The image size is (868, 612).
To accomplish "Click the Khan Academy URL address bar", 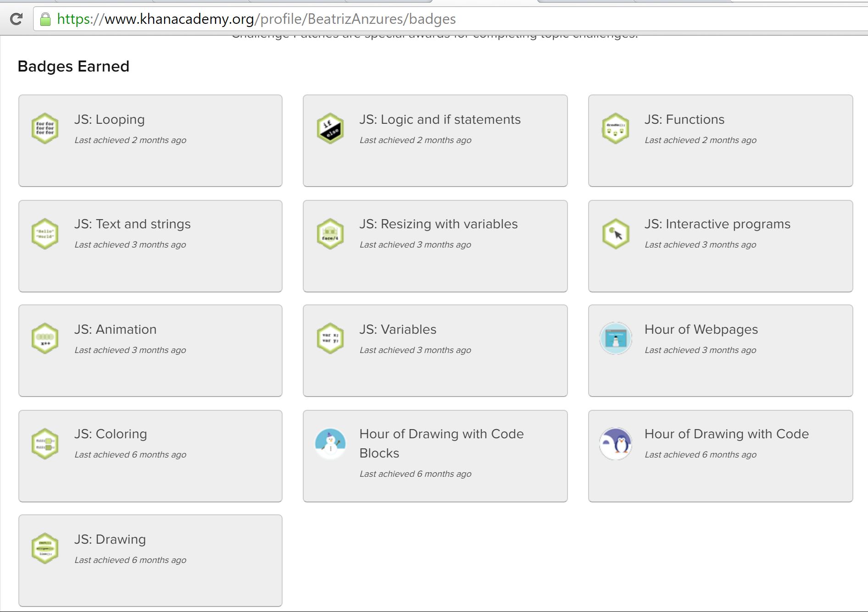I will point(451,19).
